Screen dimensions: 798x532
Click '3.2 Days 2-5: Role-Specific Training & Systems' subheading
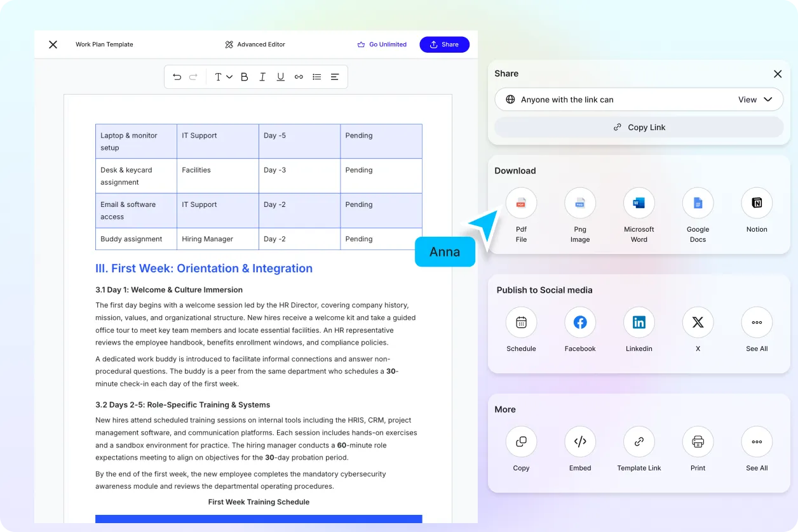183,404
